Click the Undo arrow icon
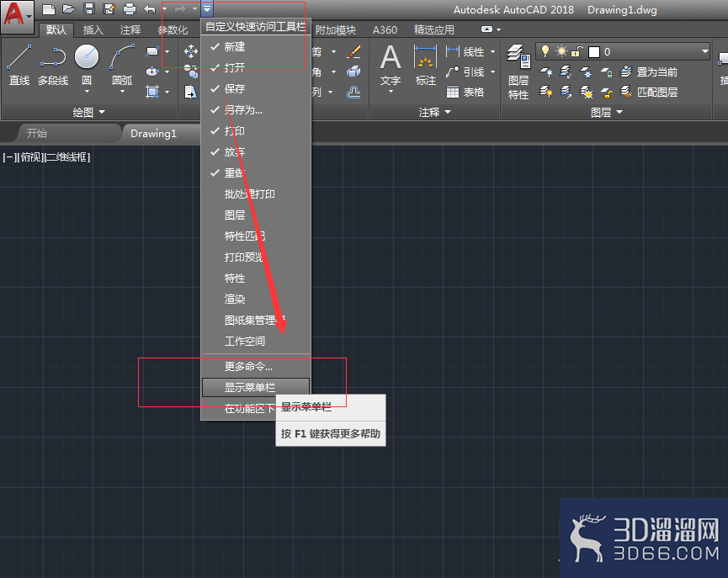The height and width of the screenshot is (578, 728). (150, 8)
